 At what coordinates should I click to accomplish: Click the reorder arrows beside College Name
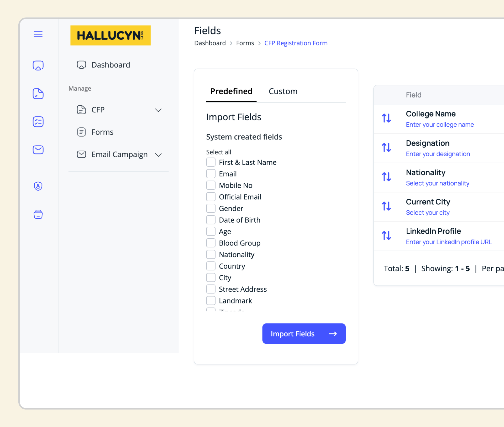click(x=386, y=118)
